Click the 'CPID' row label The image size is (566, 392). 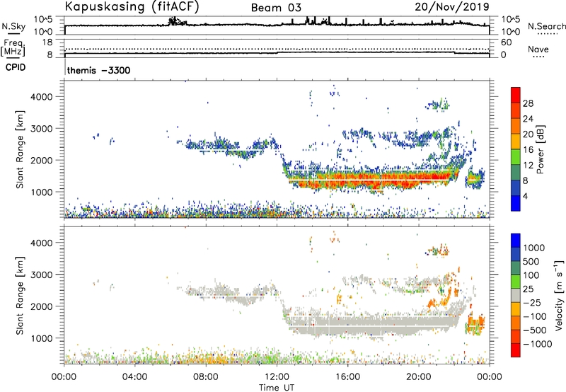(x=16, y=67)
